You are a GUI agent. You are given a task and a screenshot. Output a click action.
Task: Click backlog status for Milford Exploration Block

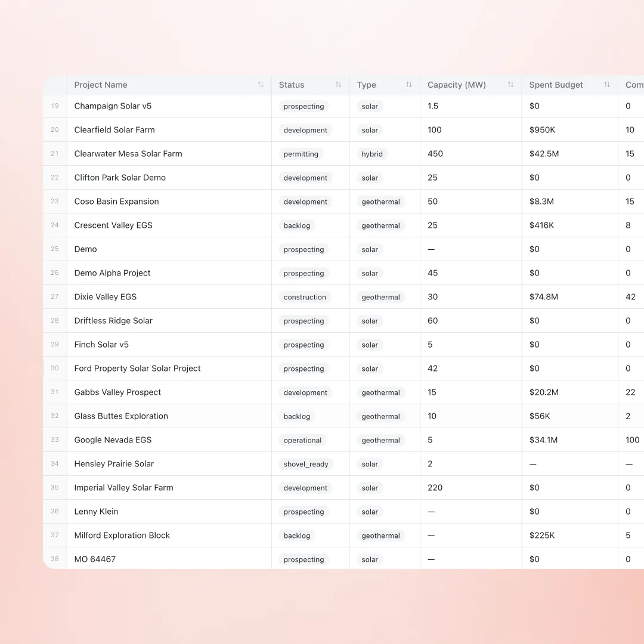(x=297, y=535)
